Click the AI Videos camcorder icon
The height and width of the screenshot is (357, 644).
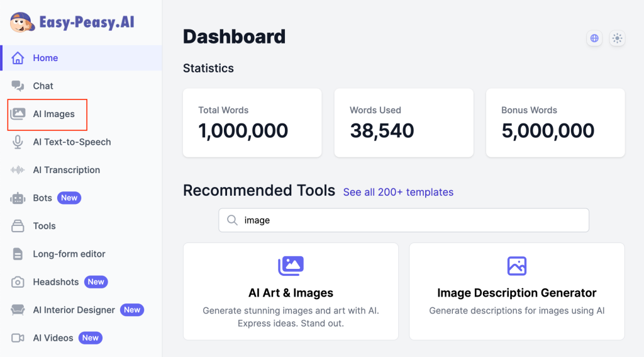point(18,338)
